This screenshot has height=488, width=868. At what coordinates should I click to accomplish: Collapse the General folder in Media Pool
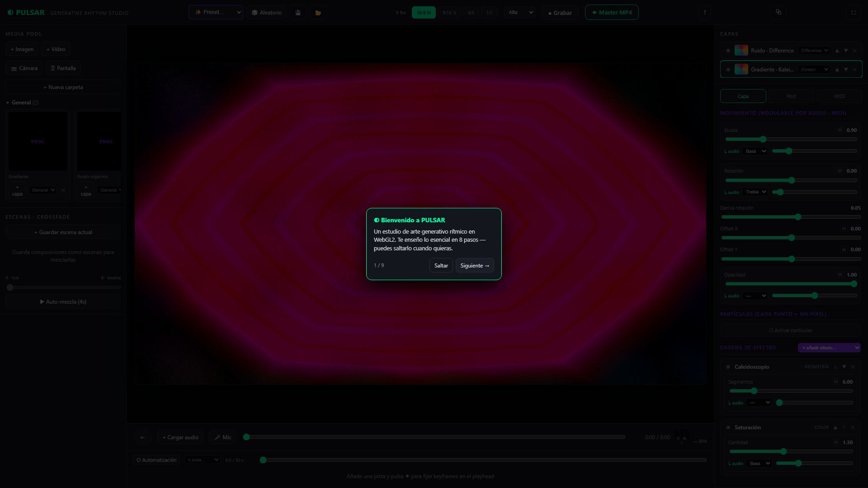click(x=22, y=103)
